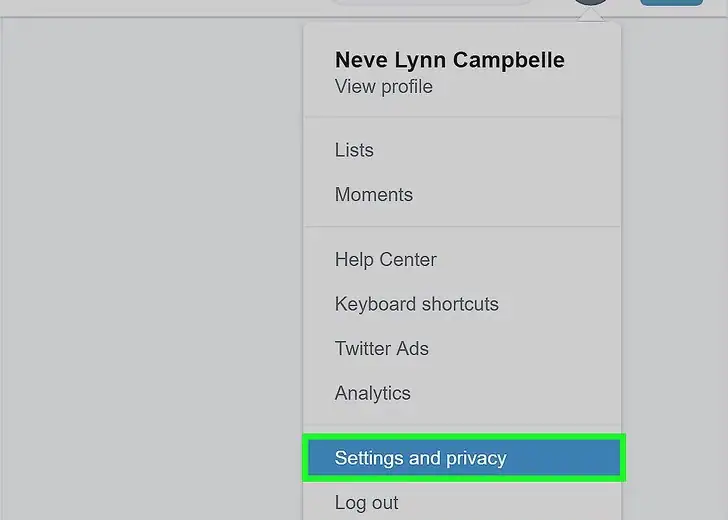728x520 pixels.
Task: Click the profile avatar icon in header
Action: 591,3
